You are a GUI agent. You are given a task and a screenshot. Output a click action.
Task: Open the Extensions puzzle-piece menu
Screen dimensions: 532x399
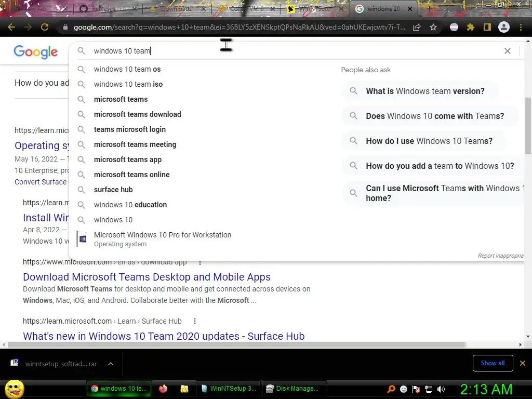click(x=471, y=27)
